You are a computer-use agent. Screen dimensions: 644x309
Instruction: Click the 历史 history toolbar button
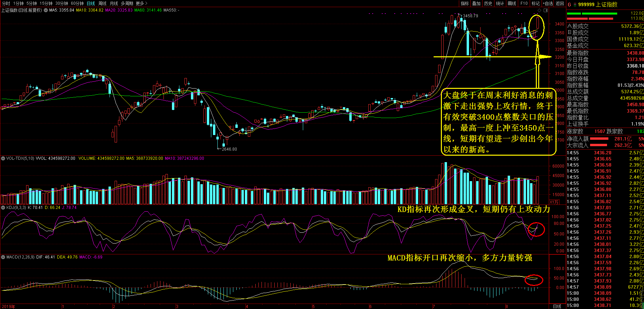pyautogui.click(x=488, y=3)
